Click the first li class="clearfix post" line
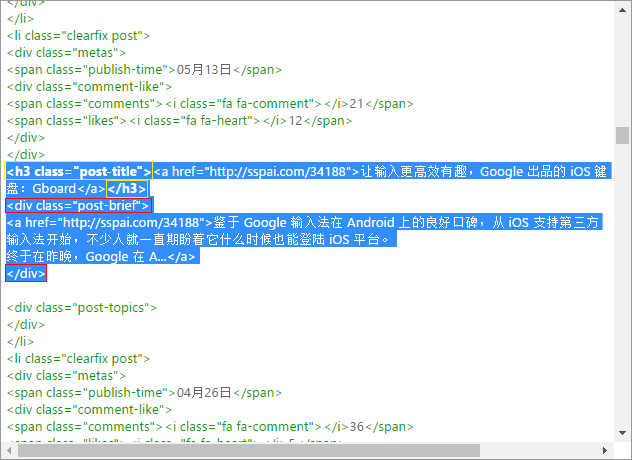Image resolution: width=632 pixels, height=460 pixels. click(78, 36)
